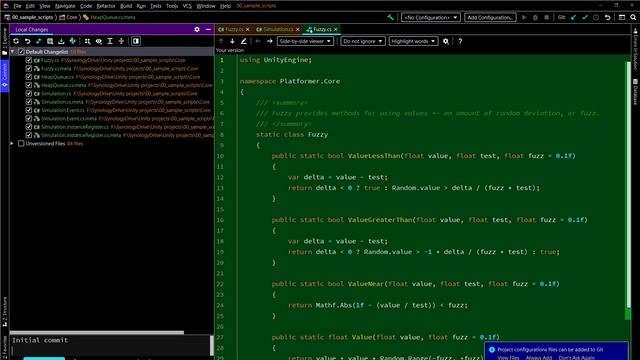640x360 pixels.
Task: Close the Fuzzy.cs diff tab
Action: click(336, 29)
